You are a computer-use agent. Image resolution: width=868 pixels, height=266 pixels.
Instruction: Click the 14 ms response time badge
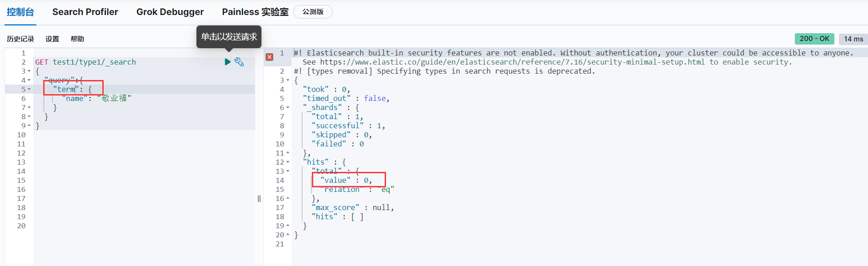853,39
